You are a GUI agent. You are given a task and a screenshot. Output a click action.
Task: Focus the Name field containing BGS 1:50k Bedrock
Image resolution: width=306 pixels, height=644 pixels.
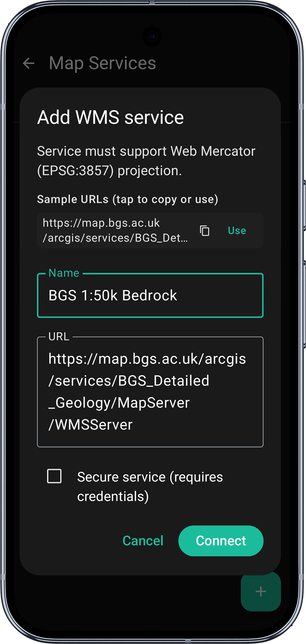[x=150, y=296]
